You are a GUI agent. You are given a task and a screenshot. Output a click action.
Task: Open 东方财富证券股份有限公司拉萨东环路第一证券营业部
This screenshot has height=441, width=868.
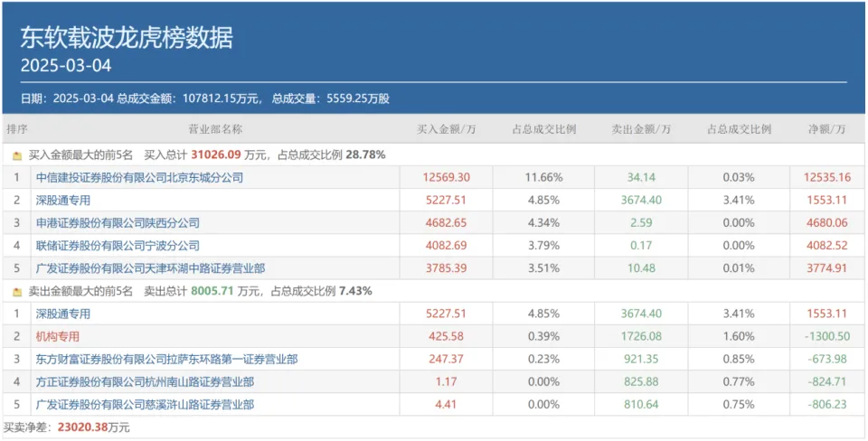tap(167, 360)
